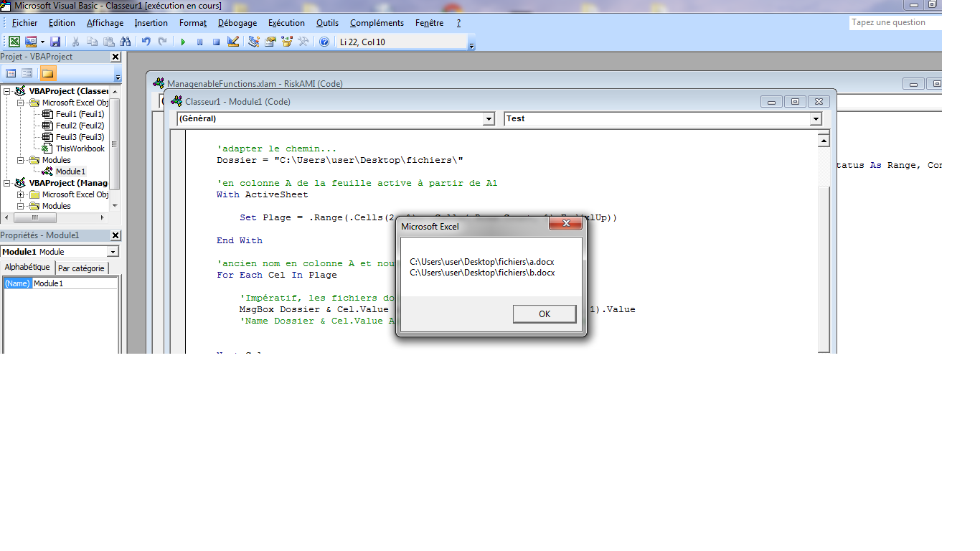The width and height of the screenshot is (980, 551).
Task: Click the Redo arrow icon
Action: coord(162,42)
